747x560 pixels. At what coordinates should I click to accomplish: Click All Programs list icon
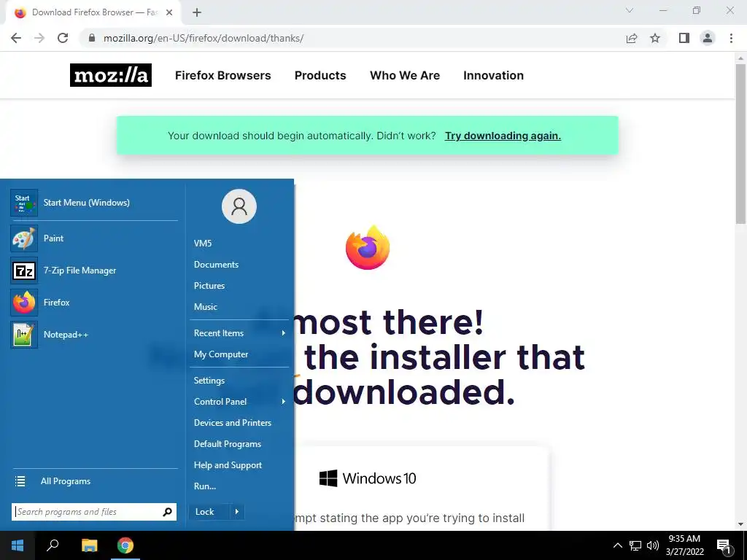click(x=20, y=481)
